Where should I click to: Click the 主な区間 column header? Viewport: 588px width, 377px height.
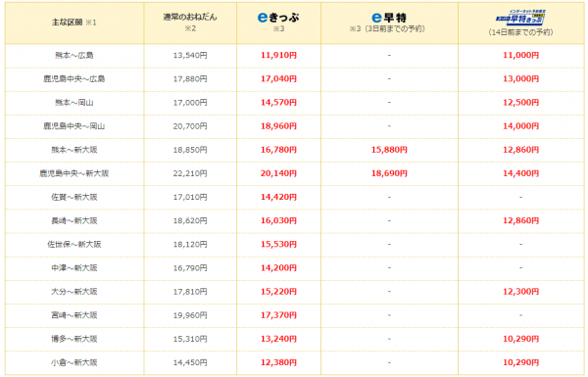[74, 23]
